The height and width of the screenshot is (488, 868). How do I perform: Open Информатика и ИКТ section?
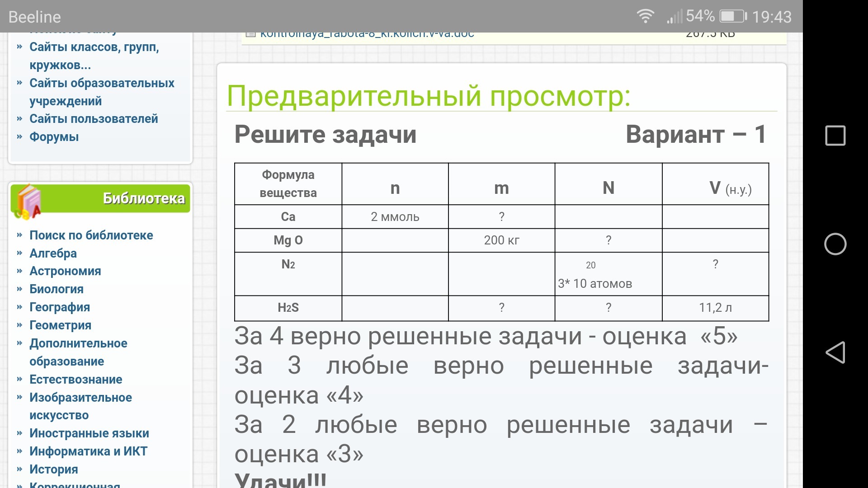pos(88,451)
